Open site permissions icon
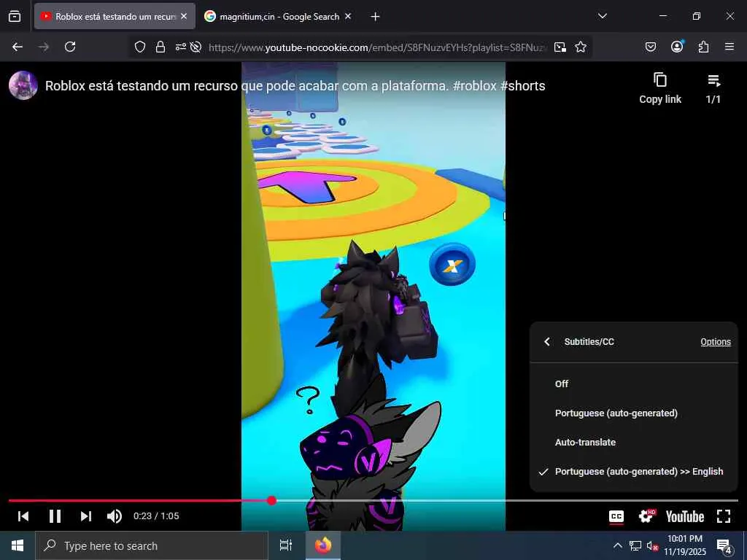This screenshot has height=560, width=747. pyautogui.click(x=181, y=47)
